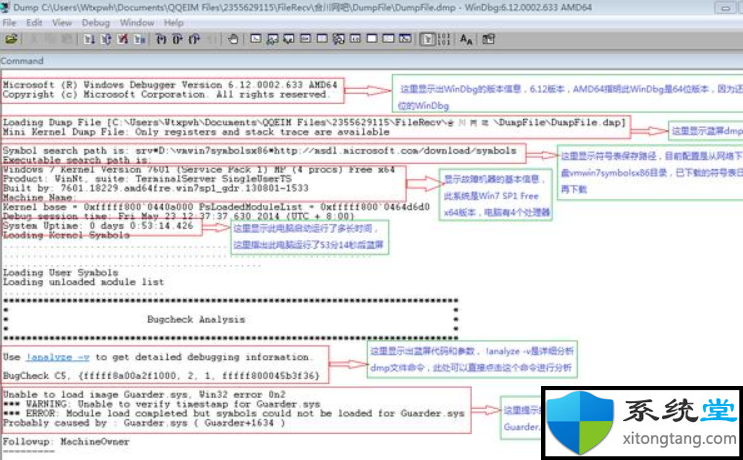This screenshot has width=743, height=460.
Task: Click the Restart debugging toolbar icon
Action: [106, 39]
